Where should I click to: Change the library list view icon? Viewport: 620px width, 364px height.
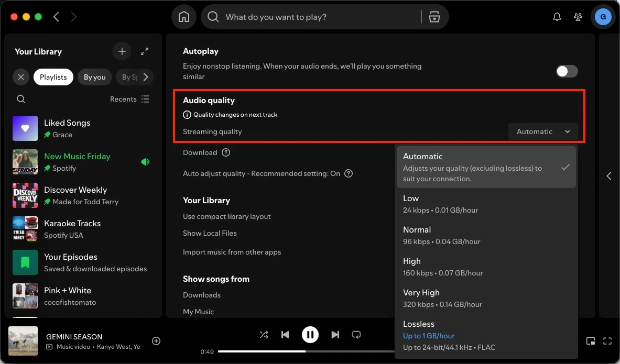pyautogui.click(x=146, y=99)
